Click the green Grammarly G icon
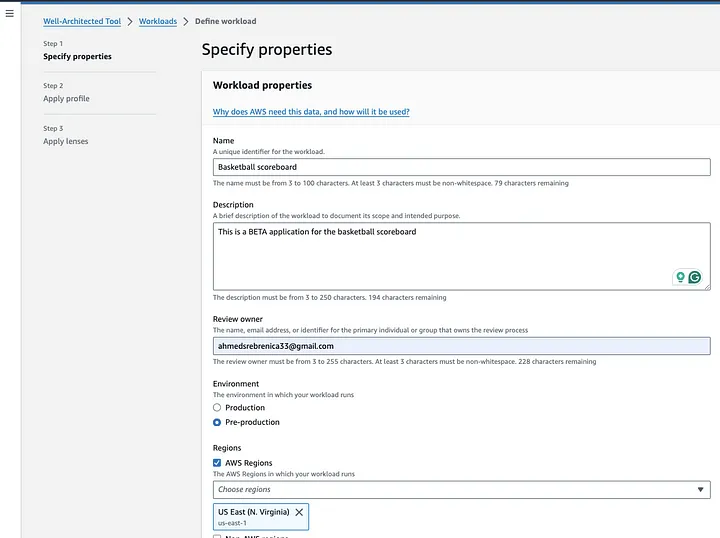720x538 pixels. (694, 277)
